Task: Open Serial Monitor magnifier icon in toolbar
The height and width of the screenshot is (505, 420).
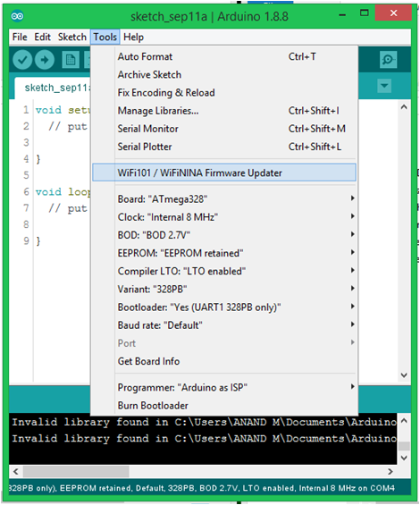Action: point(388,60)
